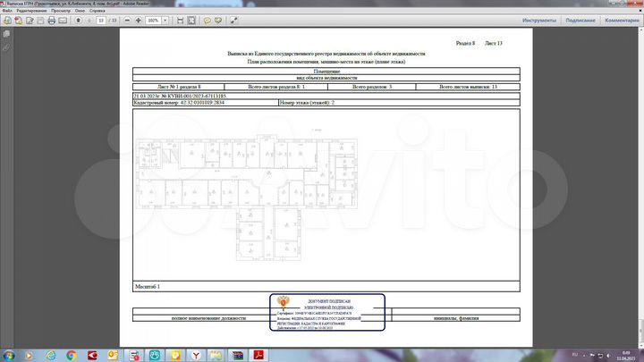Image resolution: width=644 pixels, height=362 pixels.
Task: Open Google Chrome from the taskbar
Action: pos(72,355)
